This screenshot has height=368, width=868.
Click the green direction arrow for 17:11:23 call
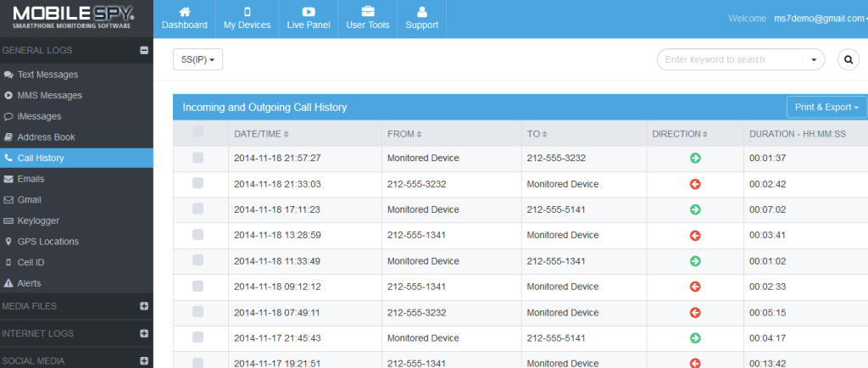tap(695, 209)
